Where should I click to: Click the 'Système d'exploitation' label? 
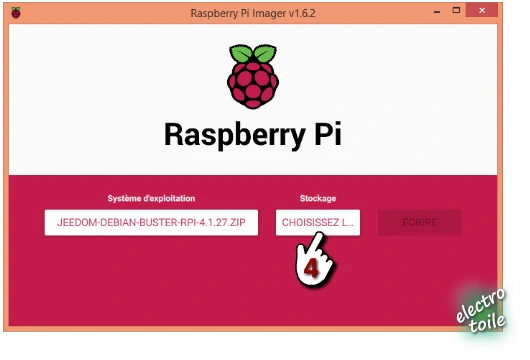(x=151, y=198)
